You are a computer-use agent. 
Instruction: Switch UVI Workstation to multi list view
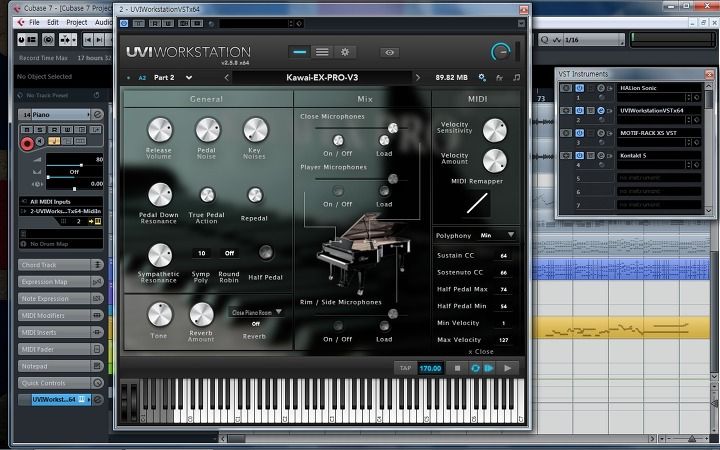point(322,52)
